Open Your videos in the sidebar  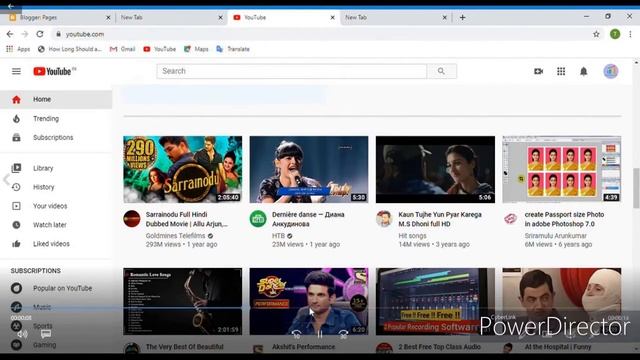click(56, 206)
